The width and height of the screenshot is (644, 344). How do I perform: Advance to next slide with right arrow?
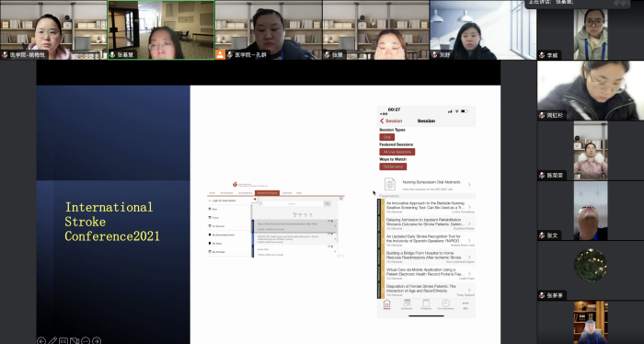[97, 340]
